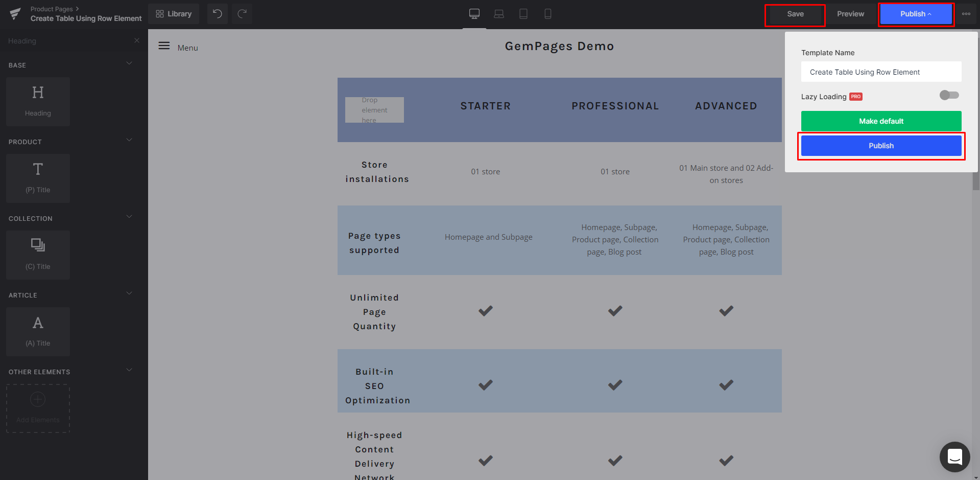
Task: Select the Professional page types cell
Action: click(615, 240)
